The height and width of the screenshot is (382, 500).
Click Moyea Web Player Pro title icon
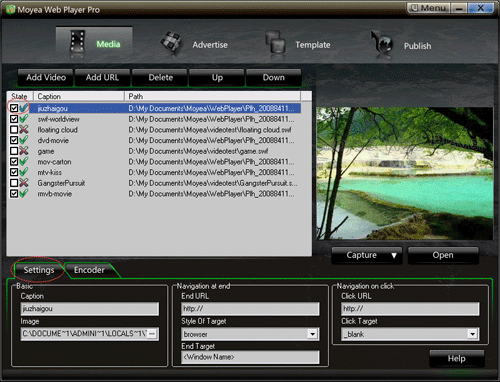click(x=10, y=9)
